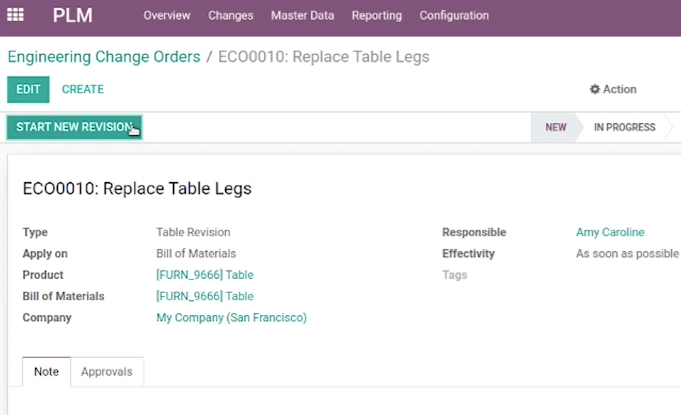
Task: Open responsible user Amy Caroline
Action: click(610, 232)
